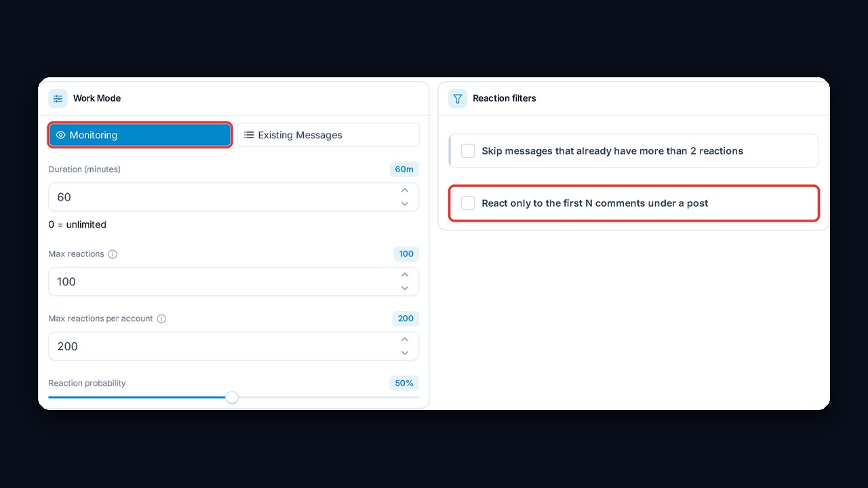Focus the Max reactions field showing 100

[x=233, y=282]
